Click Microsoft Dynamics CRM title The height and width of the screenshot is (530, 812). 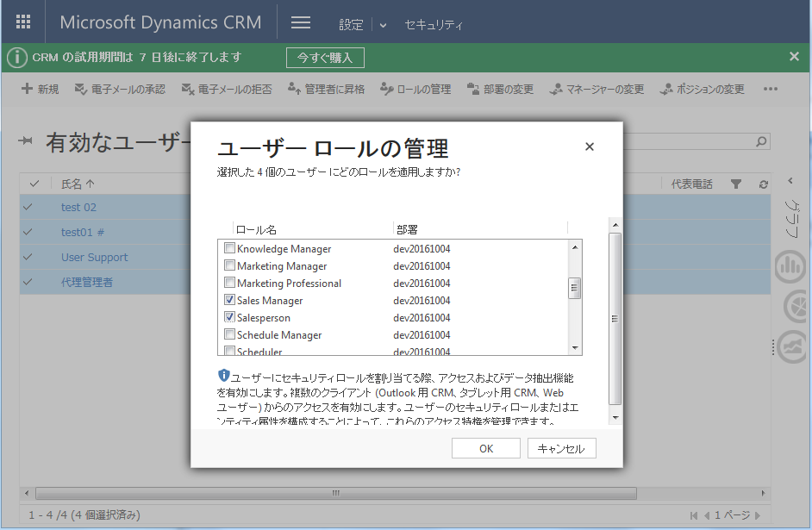[160, 22]
